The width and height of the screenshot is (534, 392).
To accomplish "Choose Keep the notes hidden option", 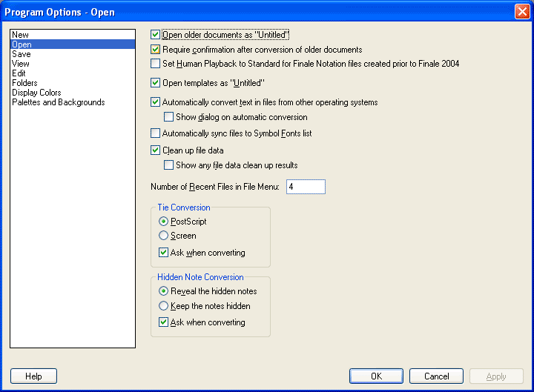I will (164, 306).
